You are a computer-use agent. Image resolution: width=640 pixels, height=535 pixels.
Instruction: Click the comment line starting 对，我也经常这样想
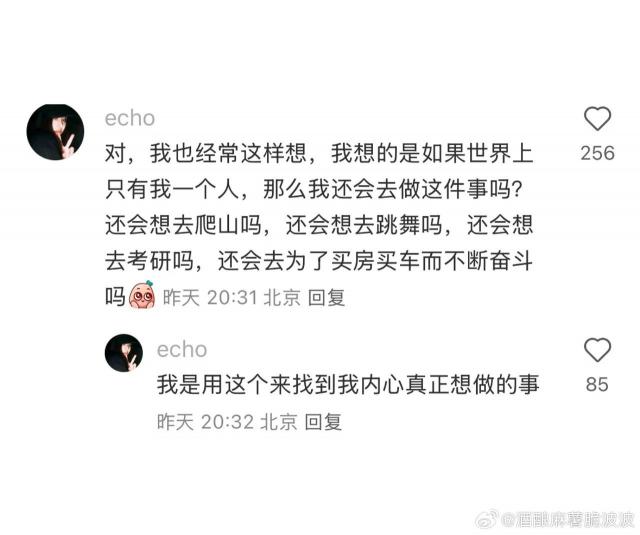(319, 153)
